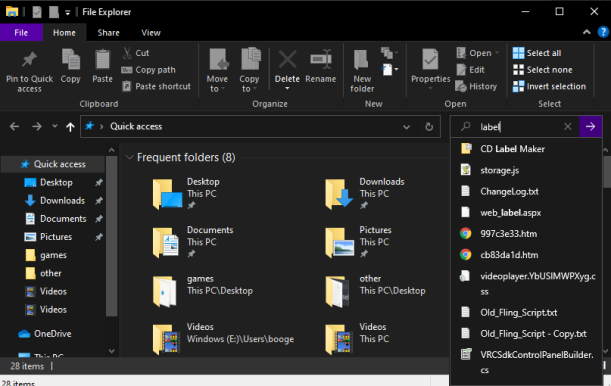
Task: Select cb83da1d.htm search suggestion
Action: (x=526, y=255)
